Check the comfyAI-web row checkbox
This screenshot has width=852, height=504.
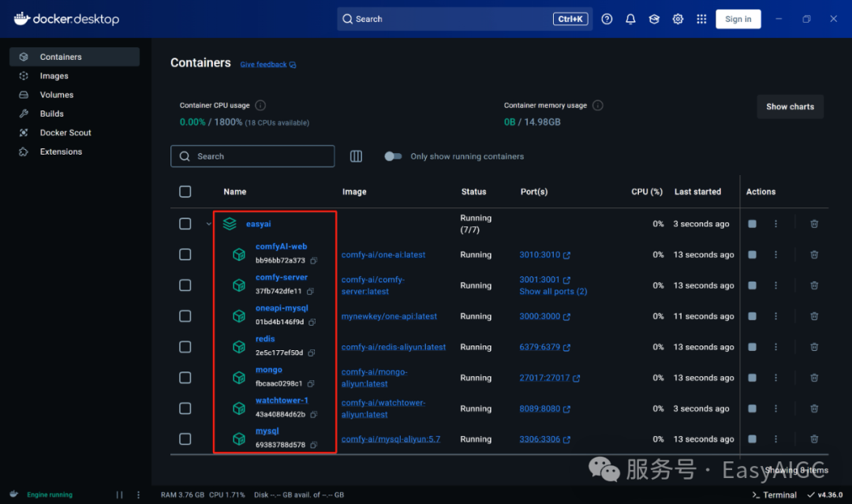[185, 255]
